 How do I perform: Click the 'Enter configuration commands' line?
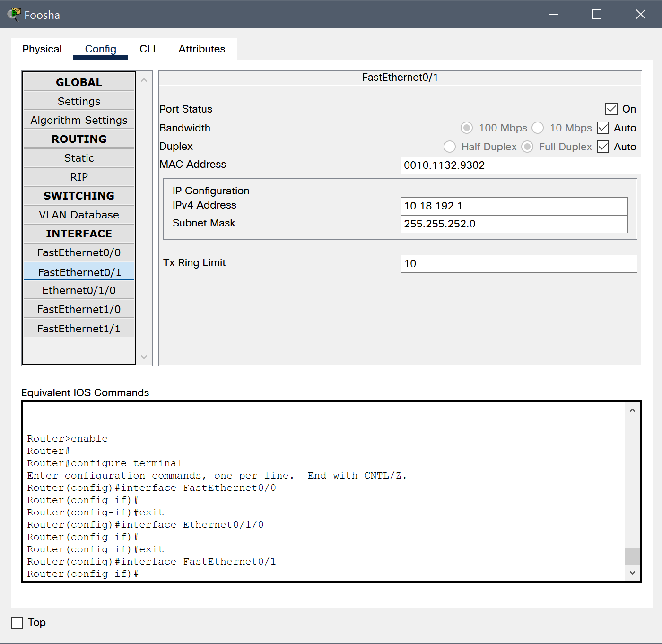(x=217, y=476)
